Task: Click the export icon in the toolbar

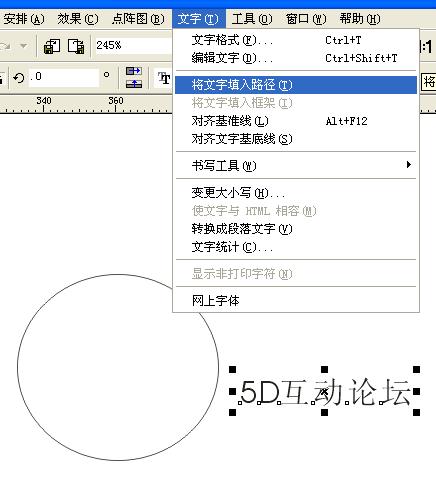Action: tap(76, 46)
